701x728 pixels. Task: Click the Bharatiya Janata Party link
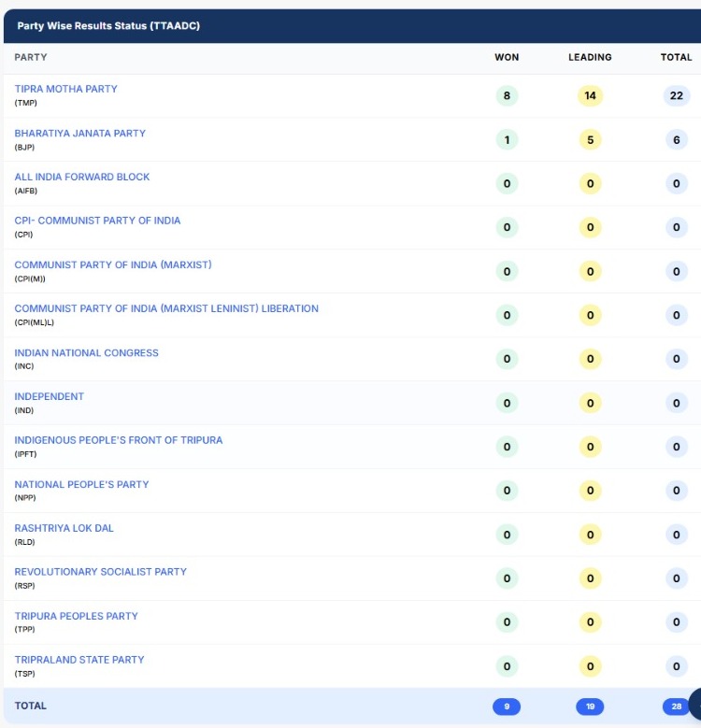[x=79, y=133]
